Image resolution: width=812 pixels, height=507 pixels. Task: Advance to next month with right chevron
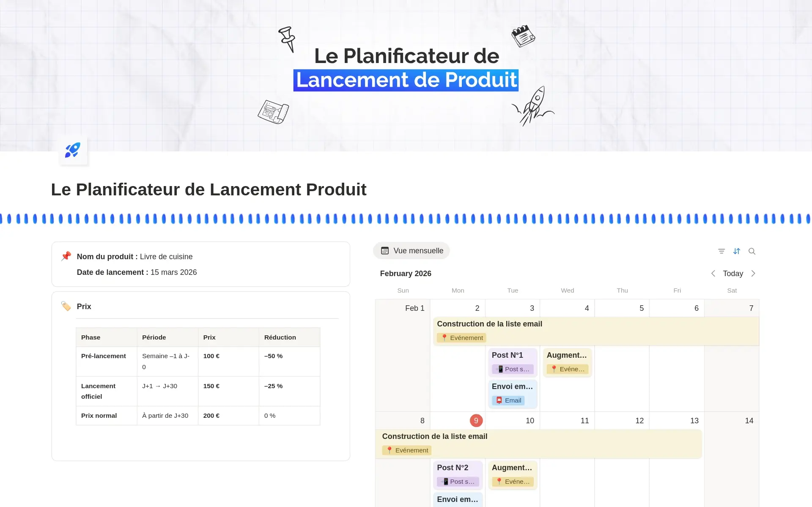tap(753, 274)
